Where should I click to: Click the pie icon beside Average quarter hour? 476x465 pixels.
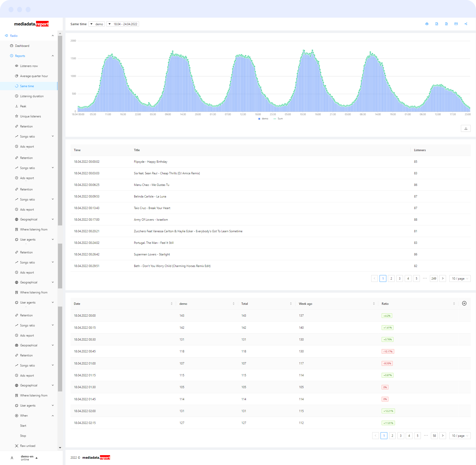17,76
